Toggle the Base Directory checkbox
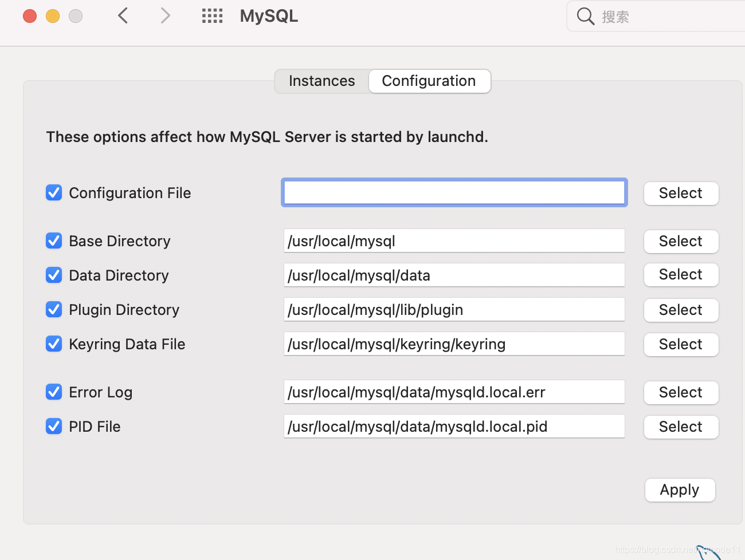 pos(54,241)
